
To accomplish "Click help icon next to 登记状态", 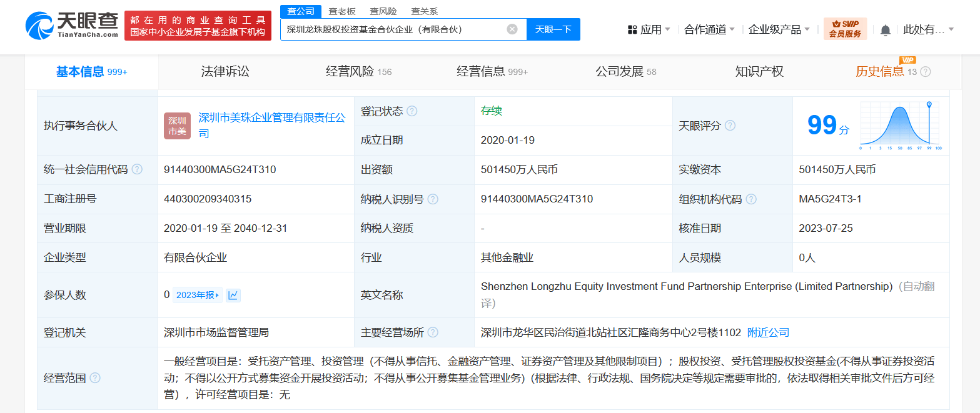I will click(412, 111).
